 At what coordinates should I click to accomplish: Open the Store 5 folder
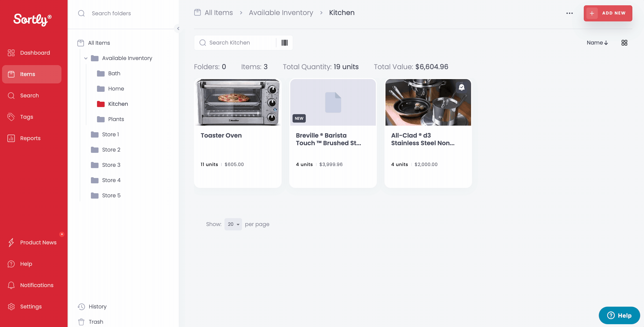(x=111, y=196)
